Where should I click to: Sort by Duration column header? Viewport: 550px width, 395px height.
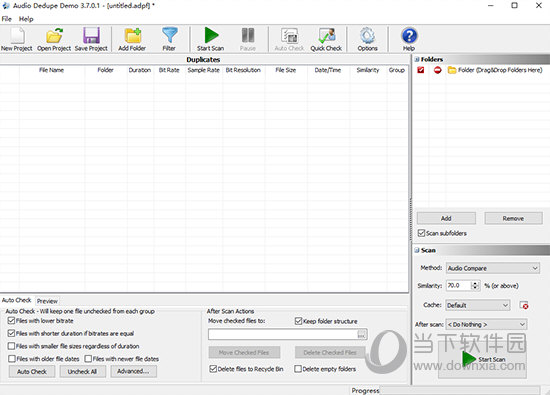(140, 70)
